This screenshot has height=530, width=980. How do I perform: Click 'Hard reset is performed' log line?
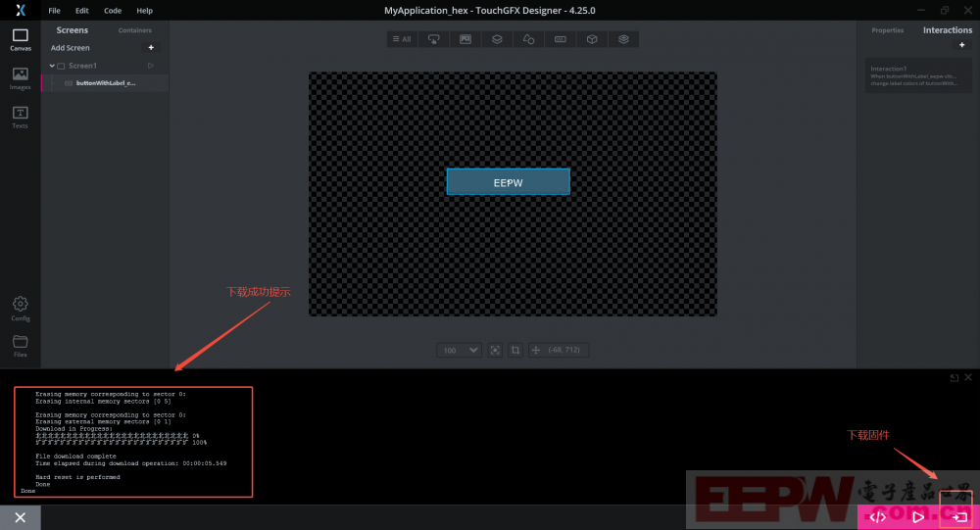[x=77, y=477]
